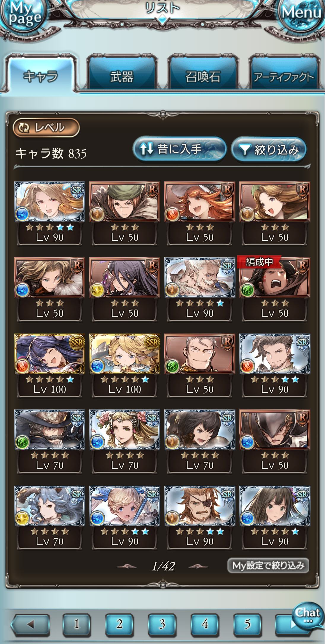325x644 pixels.
Task: Open the アーティファクト tab
Action: (x=284, y=74)
